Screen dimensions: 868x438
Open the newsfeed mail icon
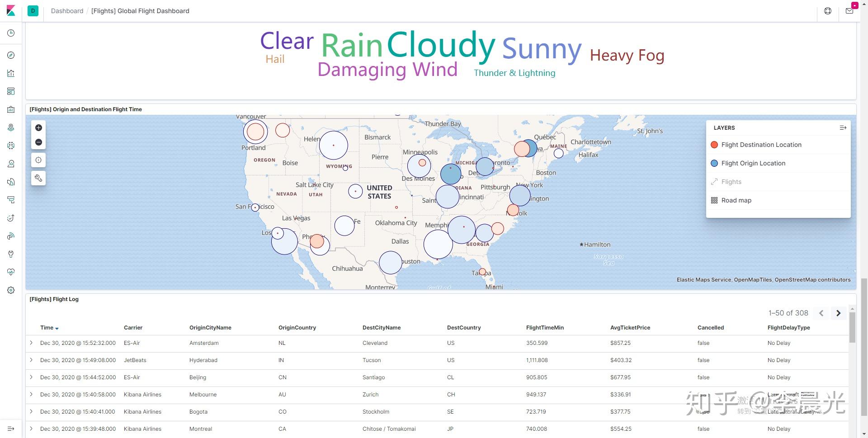click(x=849, y=11)
